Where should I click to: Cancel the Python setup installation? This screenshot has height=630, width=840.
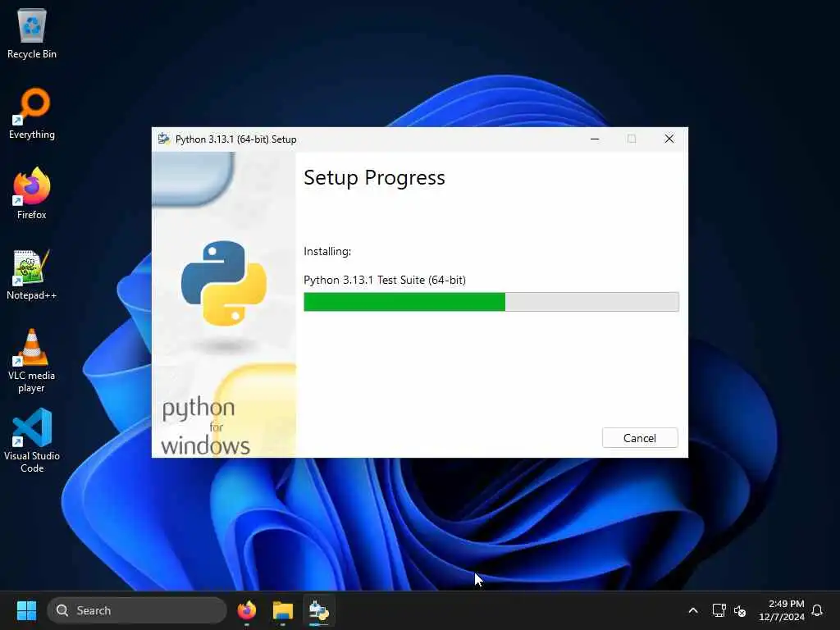click(x=640, y=438)
